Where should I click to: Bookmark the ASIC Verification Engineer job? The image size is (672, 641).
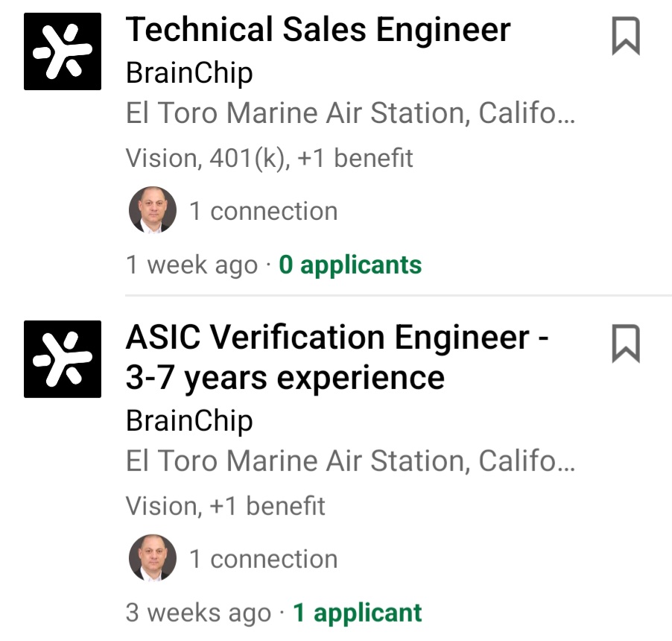point(626,344)
